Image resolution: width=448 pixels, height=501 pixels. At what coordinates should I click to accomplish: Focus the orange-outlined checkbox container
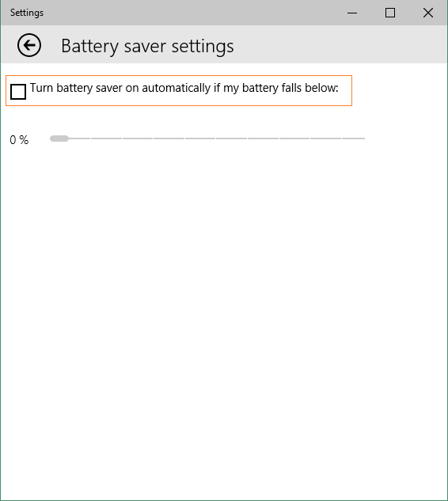[x=179, y=91]
